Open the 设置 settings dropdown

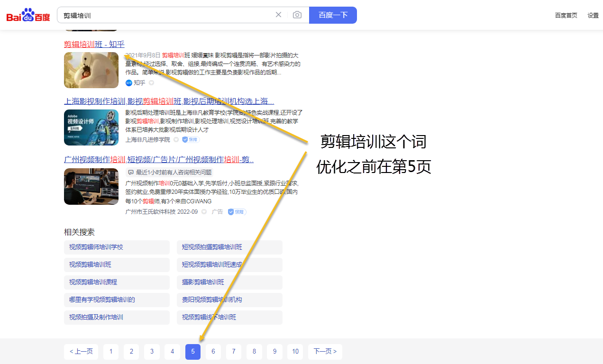(593, 15)
